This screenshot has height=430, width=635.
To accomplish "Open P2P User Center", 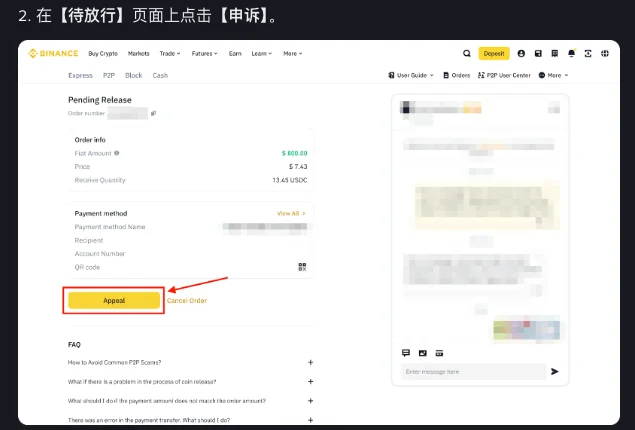I will pos(504,75).
